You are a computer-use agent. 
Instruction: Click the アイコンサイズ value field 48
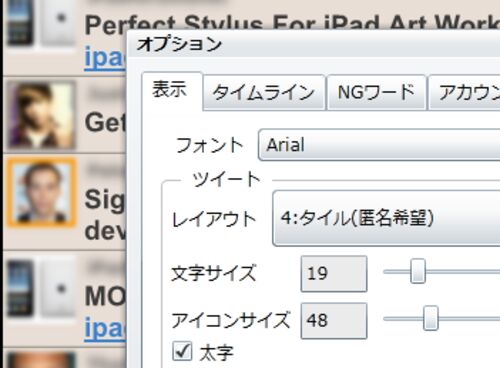(334, 321)
